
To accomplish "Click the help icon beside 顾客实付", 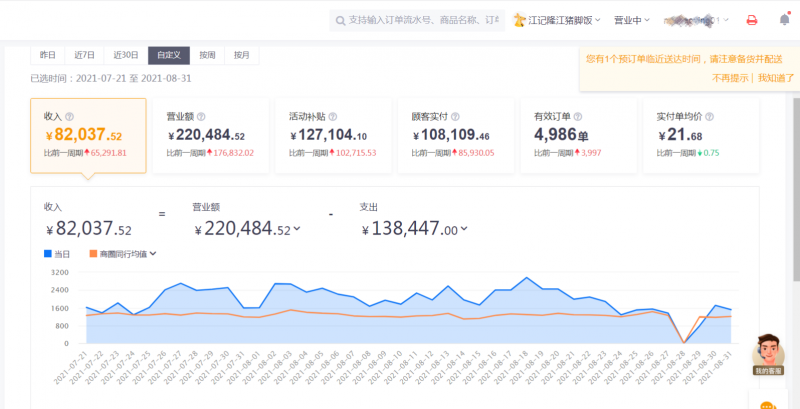I will coord(455,117).
